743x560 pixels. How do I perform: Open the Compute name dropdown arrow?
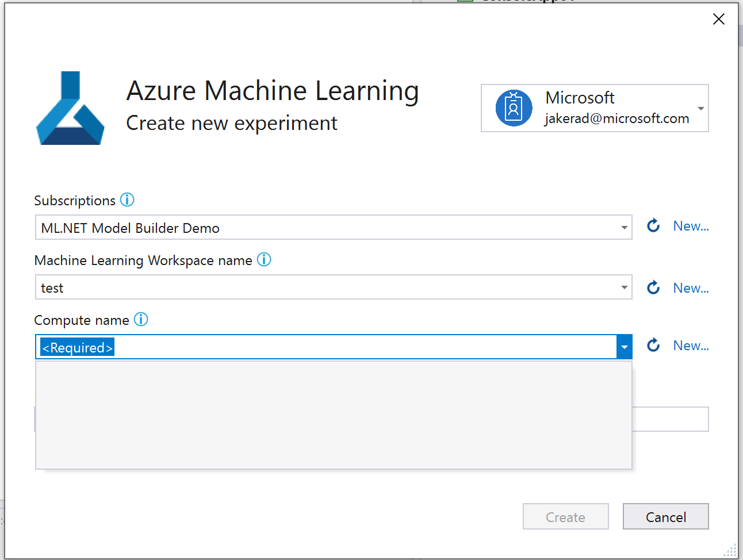tap(624, 347)
